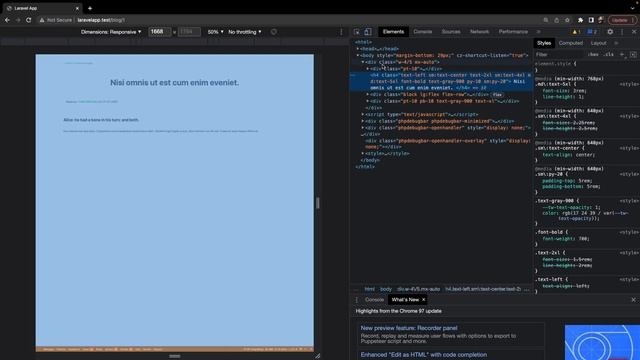This screenshot has height=360, width=640.
Task: Click the rotate screen icon in device toolbar
Action: [x=273, y=32]
